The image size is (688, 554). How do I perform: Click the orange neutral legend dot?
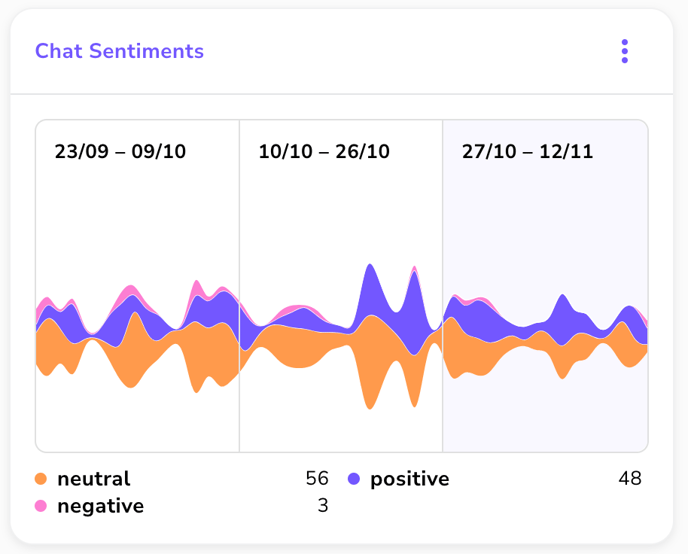click(x=41, y=479)
